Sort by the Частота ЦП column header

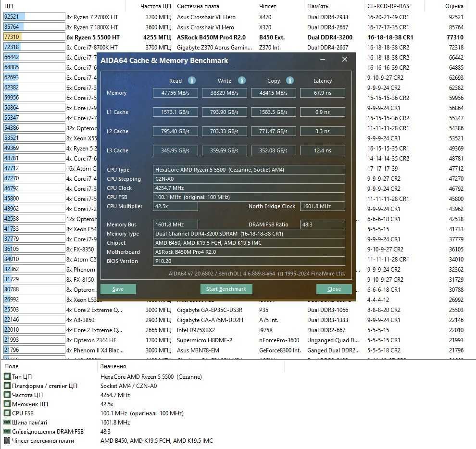click(156, 6)
